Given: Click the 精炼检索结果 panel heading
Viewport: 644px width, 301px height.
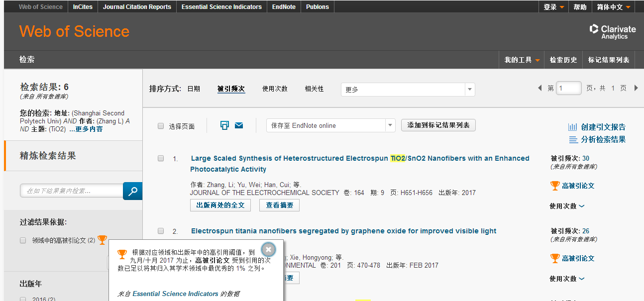Looking at the screenshot, I should point(48,156).
